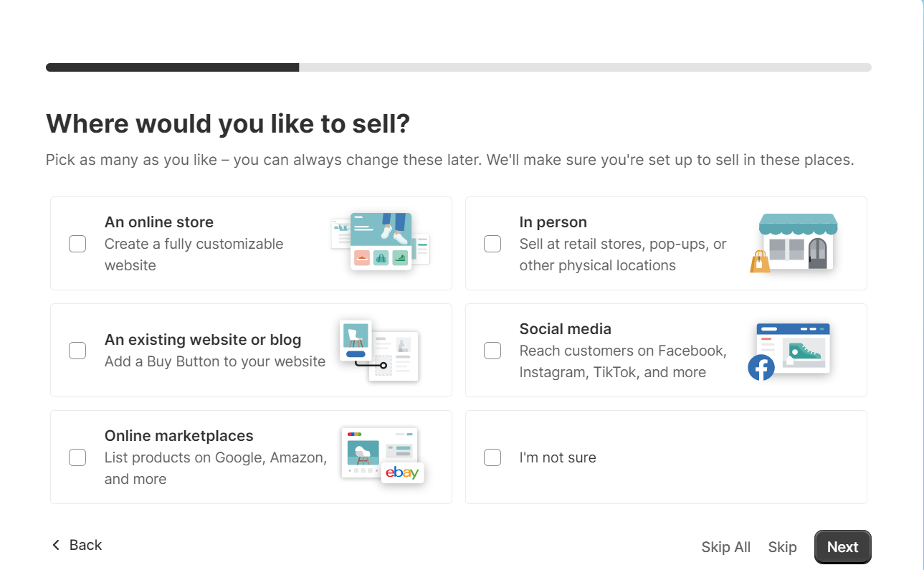Check the I'm not sure checkbox
The width and height of the screenshot is (924, 570).
492,457
